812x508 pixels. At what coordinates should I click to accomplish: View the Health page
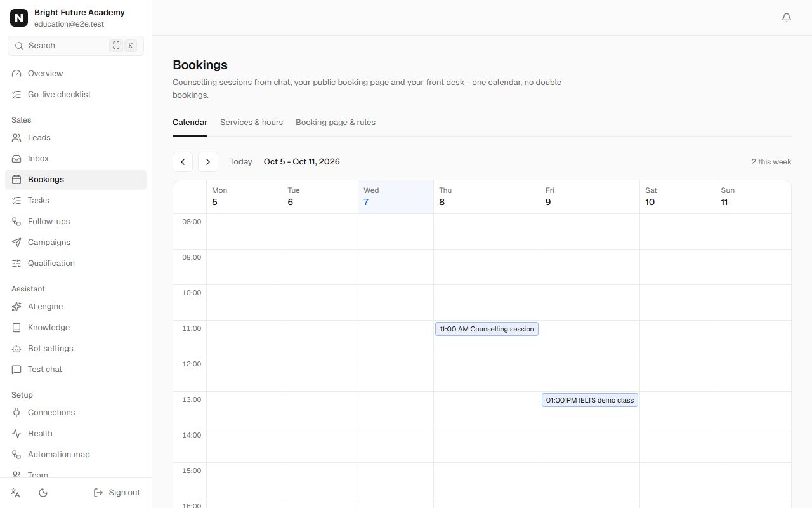click(x=75, y=434)
